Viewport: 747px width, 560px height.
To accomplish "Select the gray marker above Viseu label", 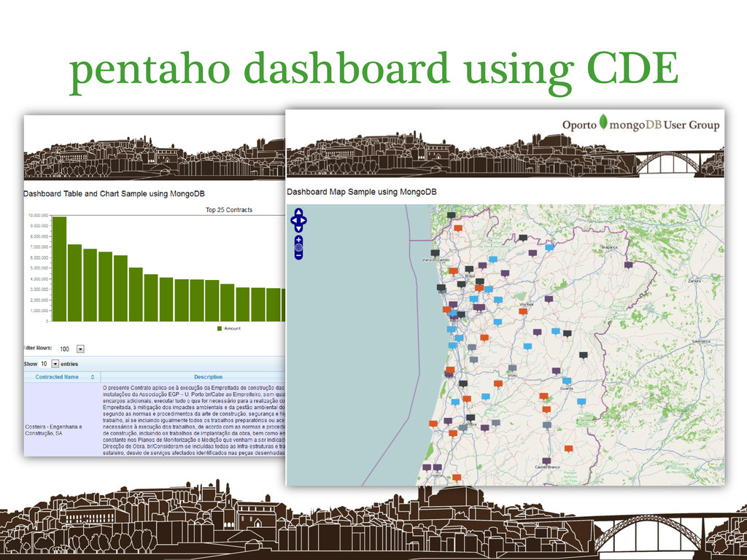I will (x=512, y=368).
